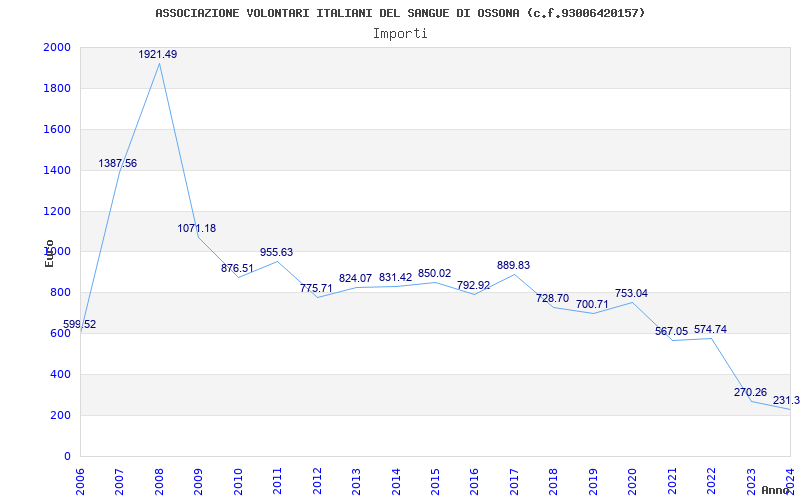Click the Importi subtitle
800x500 pixels.
click(x=400, y=34)
